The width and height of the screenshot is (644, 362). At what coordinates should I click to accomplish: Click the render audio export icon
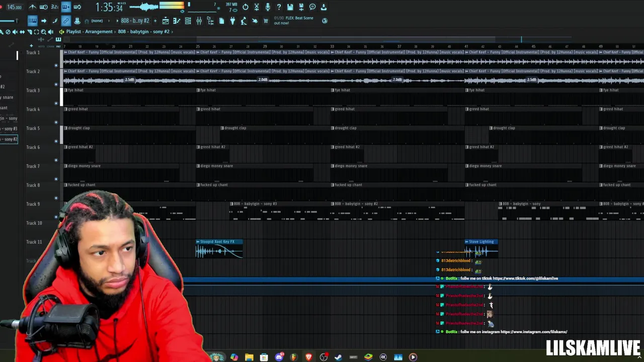click(x=301, y=7)
